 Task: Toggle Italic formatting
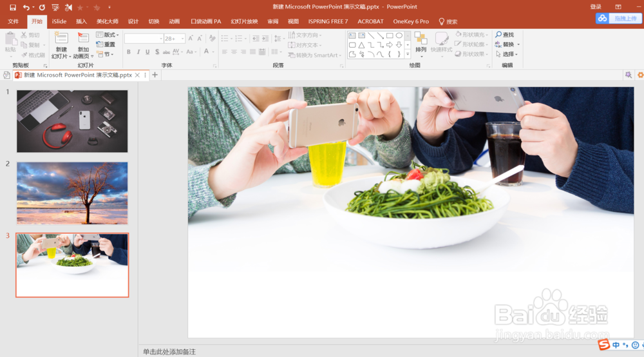(x=138, y=52)
